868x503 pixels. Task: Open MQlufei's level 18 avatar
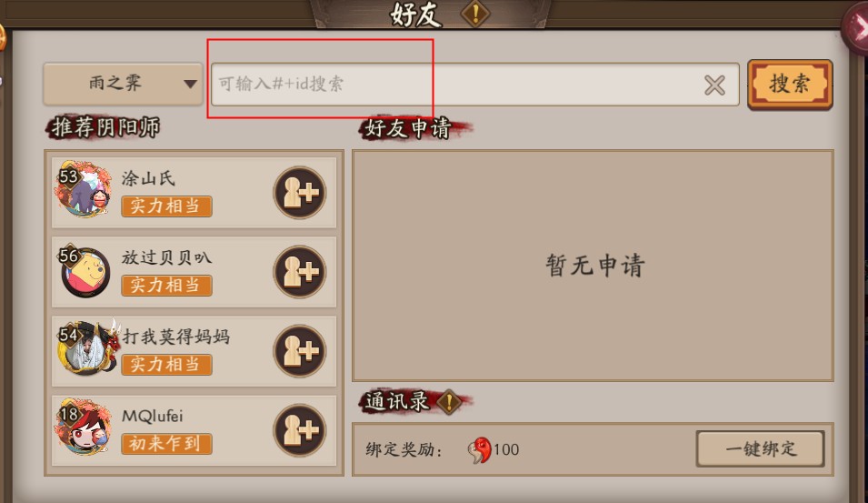[83, 428]
